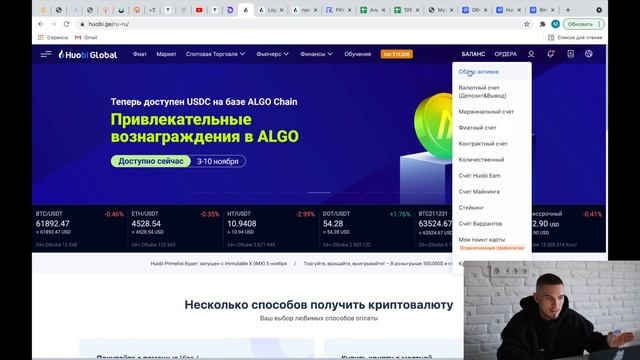Viewport: 640px width, 360px height.
Task: Click the active banner carousel indicator
Action: click(319, 192)
